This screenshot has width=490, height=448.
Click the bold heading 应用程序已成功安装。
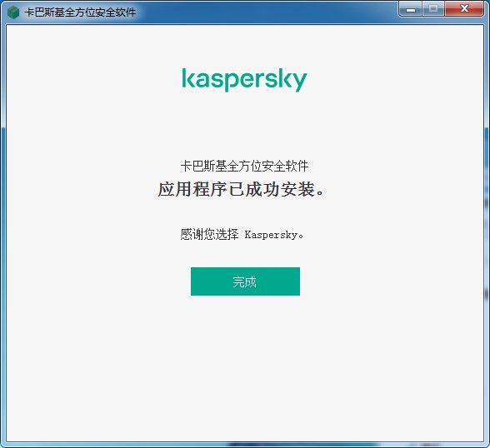coord(242,190)
